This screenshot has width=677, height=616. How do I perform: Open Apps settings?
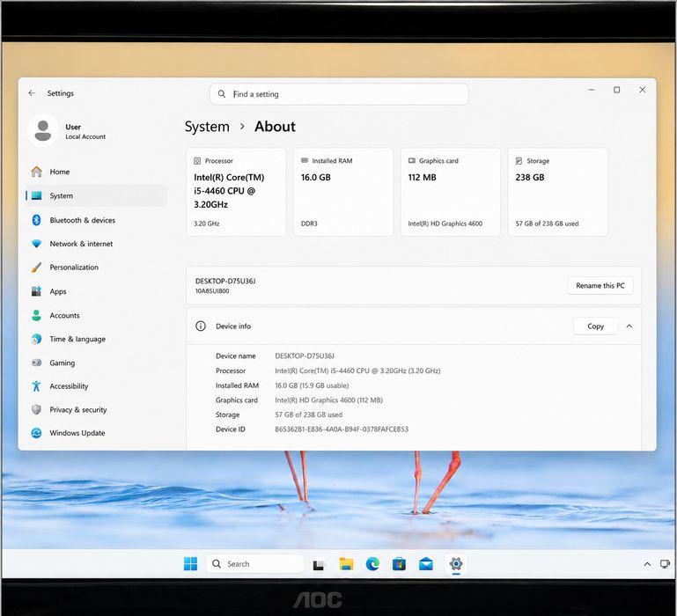pyautogui.click(x=96, y=291)
